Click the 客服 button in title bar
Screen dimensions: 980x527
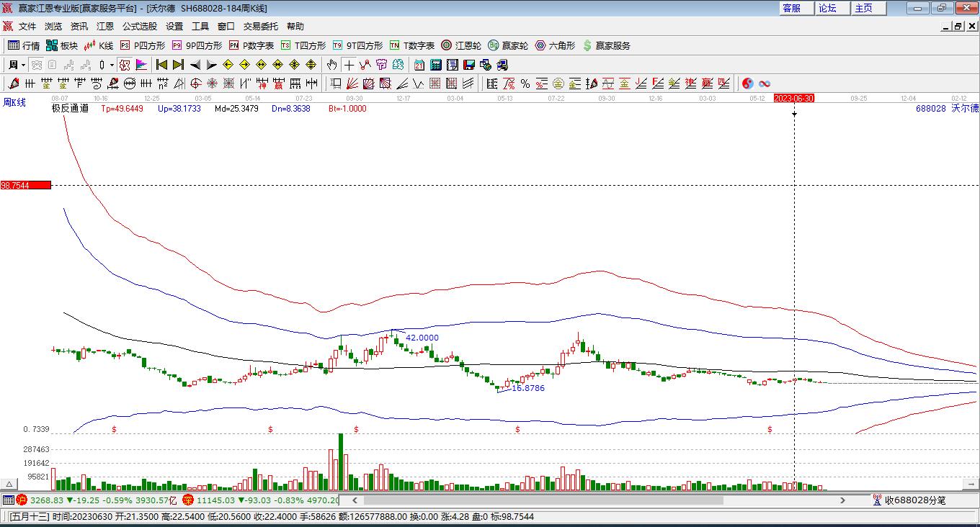[x=796, y=8]
